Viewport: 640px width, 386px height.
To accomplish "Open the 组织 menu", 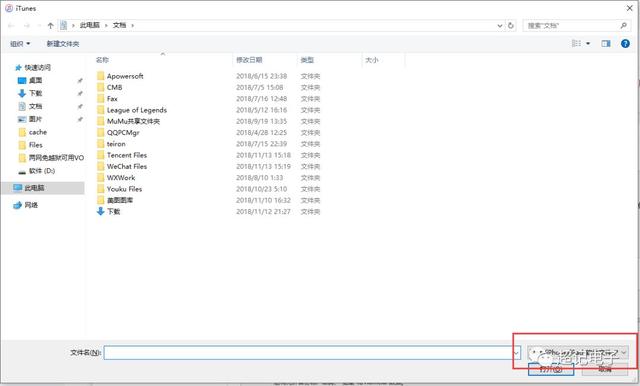I will [x=20, y=44].
